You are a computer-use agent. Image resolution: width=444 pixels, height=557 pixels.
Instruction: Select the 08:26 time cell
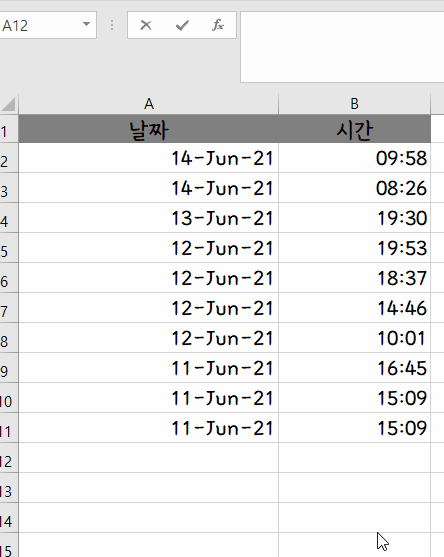(x=354, y=188)
